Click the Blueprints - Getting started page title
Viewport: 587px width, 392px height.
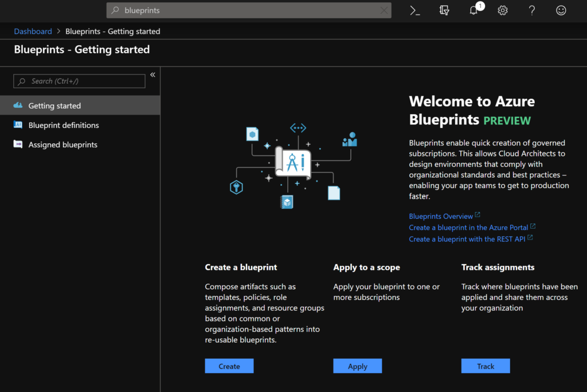coord(81,49)
